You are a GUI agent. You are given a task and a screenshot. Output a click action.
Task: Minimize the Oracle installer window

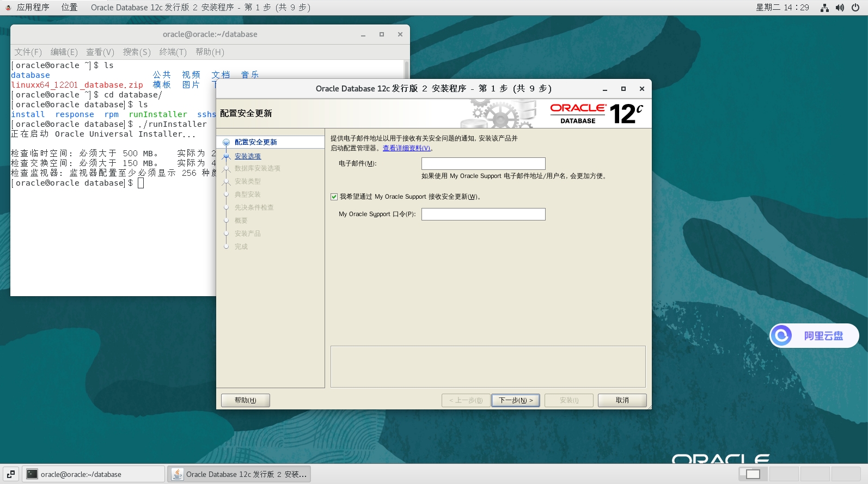(605, 89)
